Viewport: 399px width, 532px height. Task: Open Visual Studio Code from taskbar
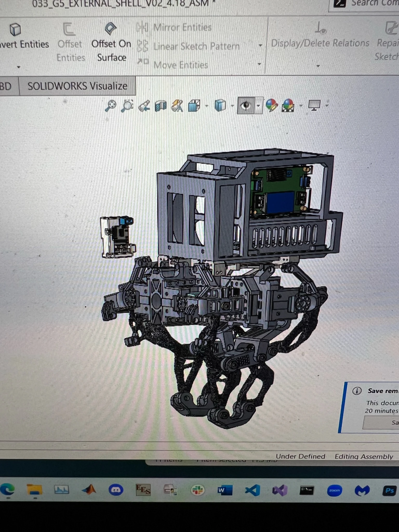coord(253,490)
